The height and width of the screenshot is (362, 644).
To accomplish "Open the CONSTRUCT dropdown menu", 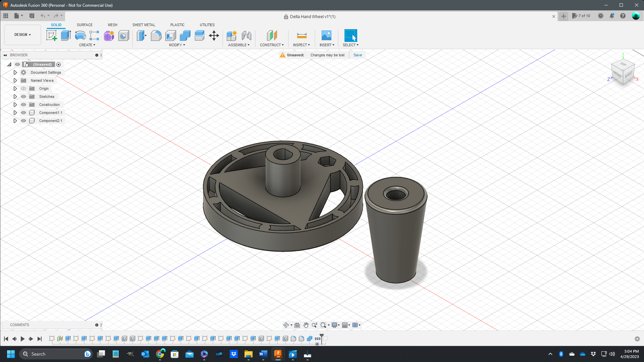I will tap(272, 45).
